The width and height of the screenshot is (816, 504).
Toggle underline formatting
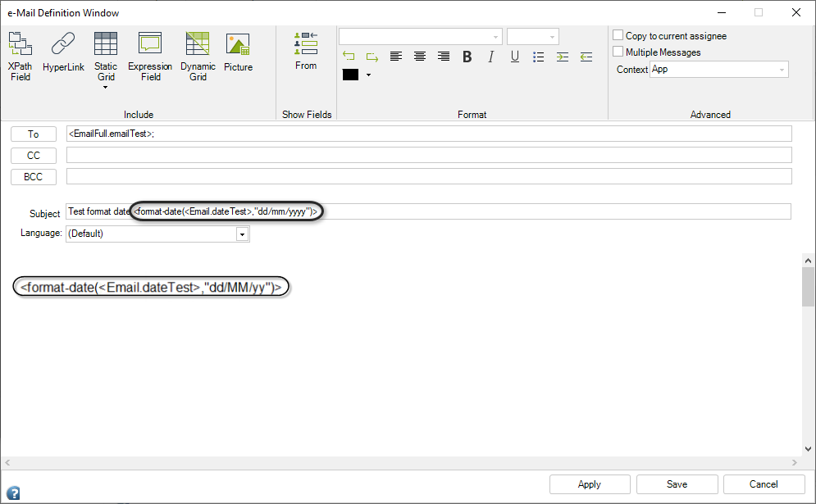(515, 57)
